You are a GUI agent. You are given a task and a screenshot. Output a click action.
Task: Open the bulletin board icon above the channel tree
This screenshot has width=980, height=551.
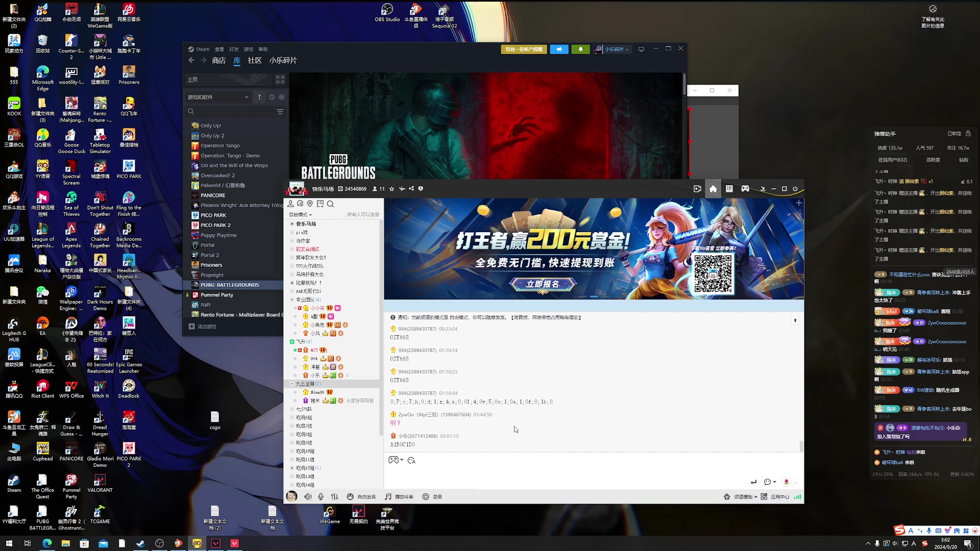[x=320, y=204]
